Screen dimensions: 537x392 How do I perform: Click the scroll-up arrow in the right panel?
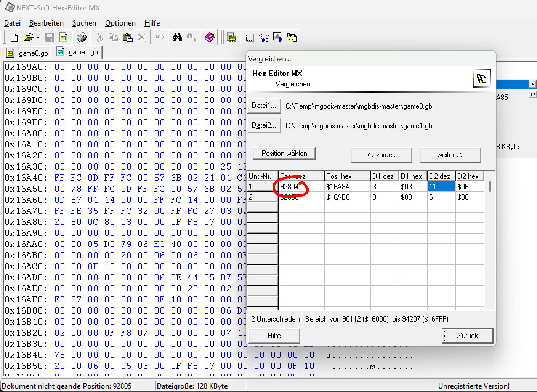pyautogui.click(x=532, y=84)
